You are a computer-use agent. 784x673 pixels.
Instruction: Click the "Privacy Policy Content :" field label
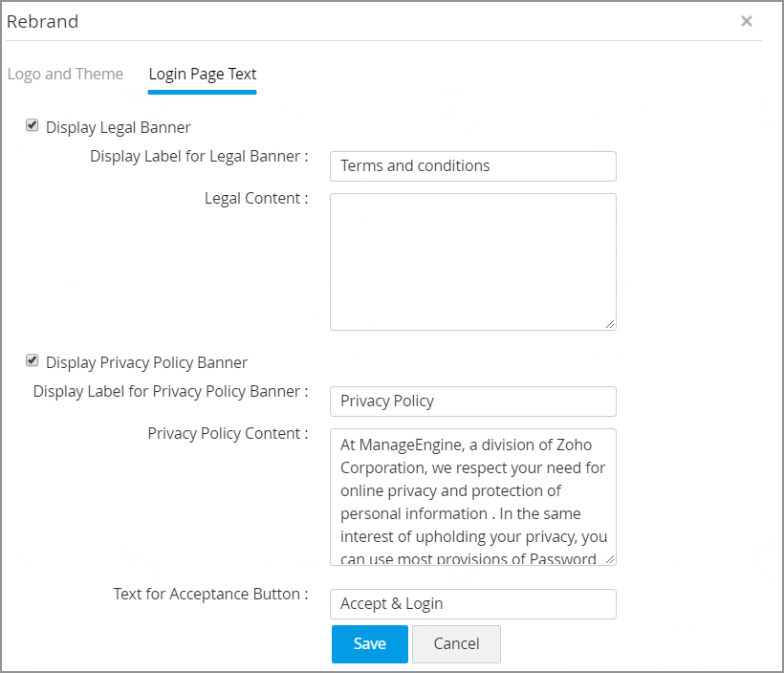228,433
